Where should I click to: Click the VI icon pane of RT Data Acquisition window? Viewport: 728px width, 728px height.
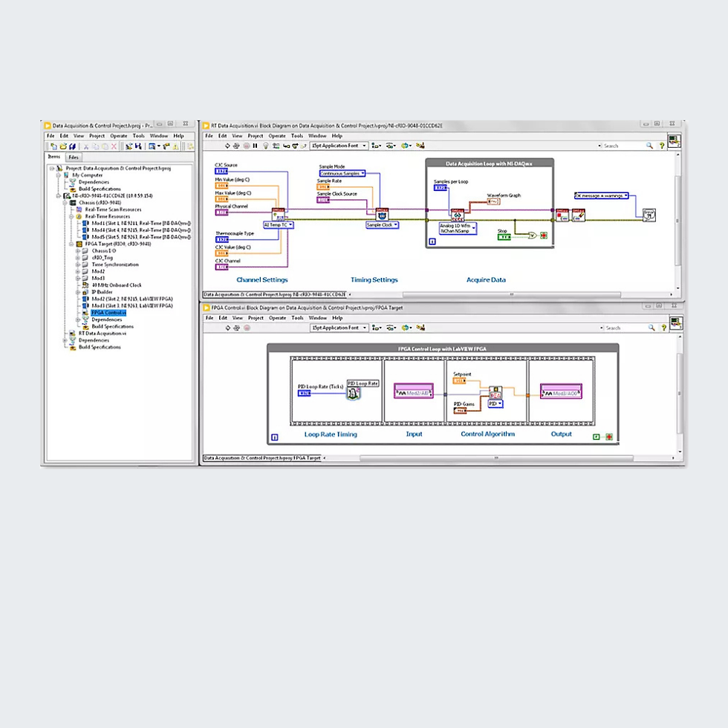tap(675, 140)
